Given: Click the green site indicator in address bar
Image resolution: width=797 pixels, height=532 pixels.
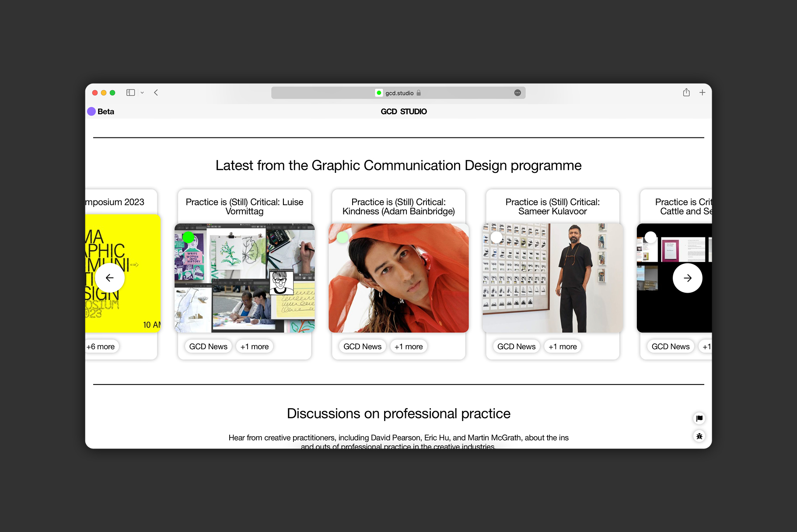Looking at the screenshot, I should [379, 93].
